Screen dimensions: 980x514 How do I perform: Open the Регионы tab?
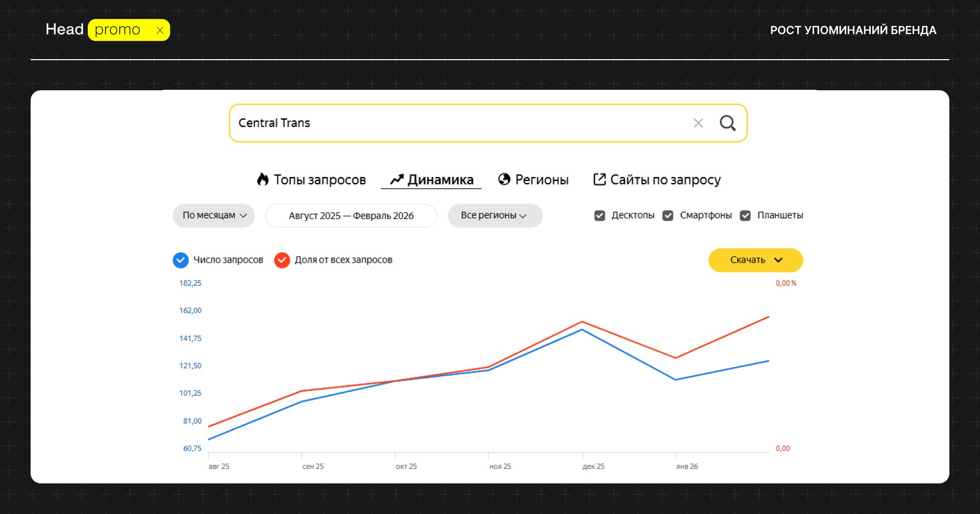coord(533,179)
